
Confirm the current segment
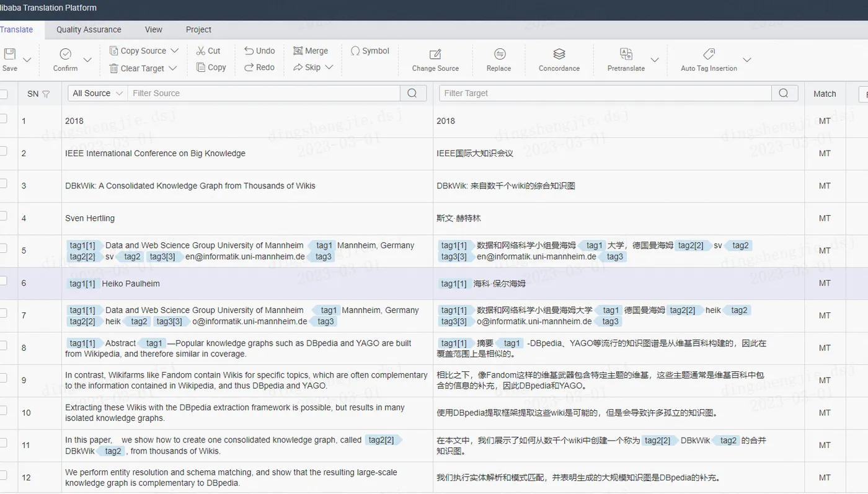tap(65, 60)
